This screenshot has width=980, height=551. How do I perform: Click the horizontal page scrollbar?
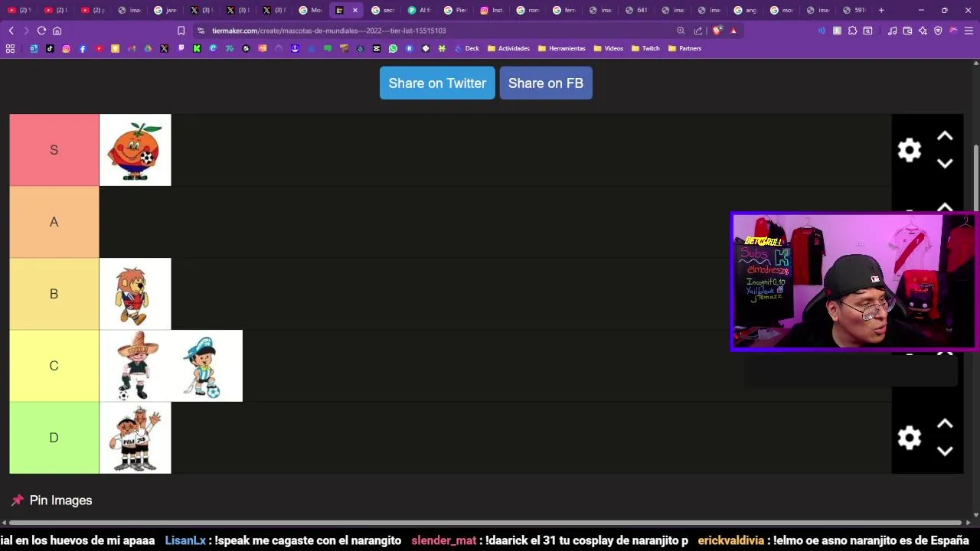click(x=486, y=523)
